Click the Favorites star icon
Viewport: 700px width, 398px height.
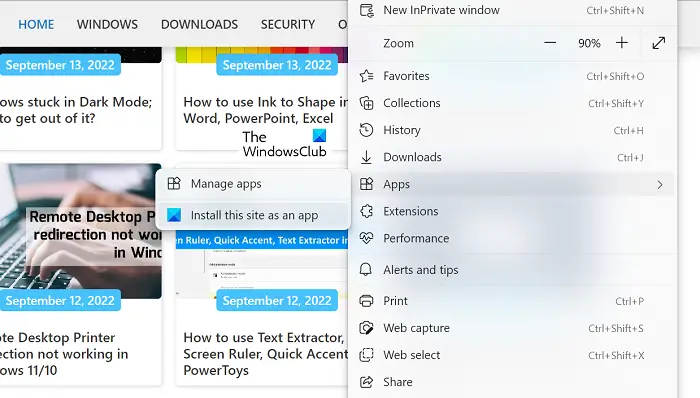[x=367, y=76]
